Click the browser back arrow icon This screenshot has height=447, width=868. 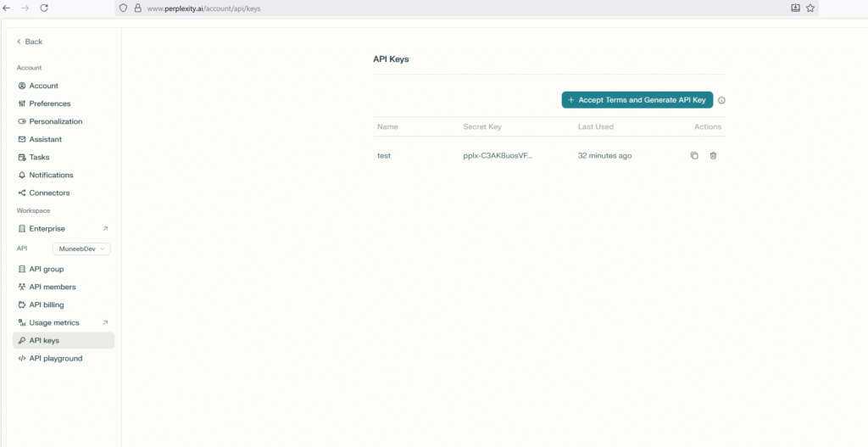(7, 8)
